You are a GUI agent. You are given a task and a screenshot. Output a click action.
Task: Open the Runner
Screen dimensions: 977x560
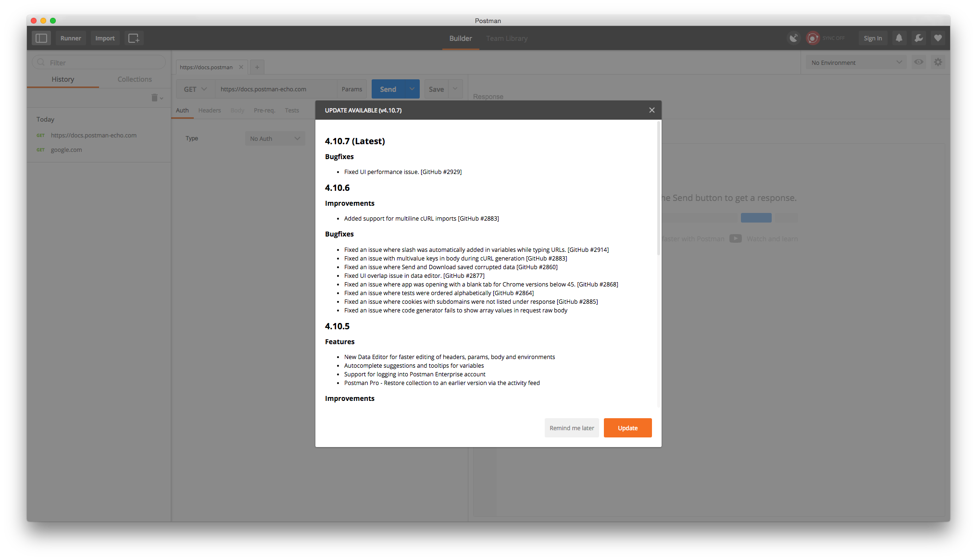click(71, 38)
